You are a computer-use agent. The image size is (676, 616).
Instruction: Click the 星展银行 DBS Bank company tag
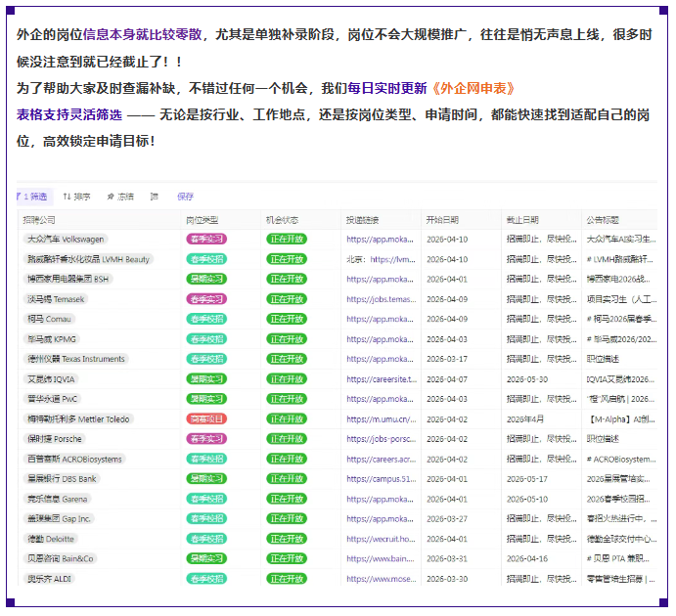[61, 479]
